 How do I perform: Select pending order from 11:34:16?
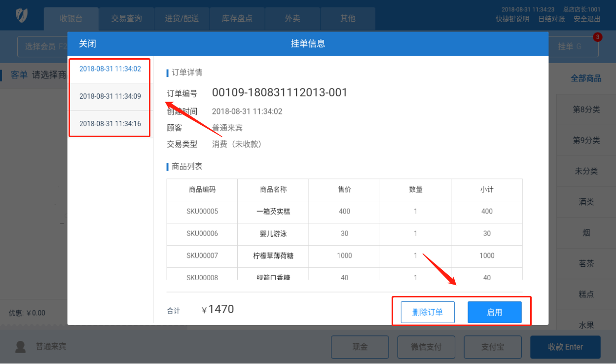pyautogui.click(x=110, y=124)
